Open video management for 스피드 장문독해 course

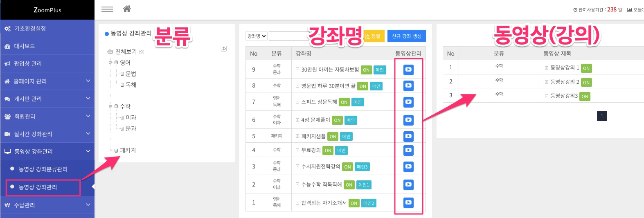pyautogui.click(x=408, y=102)
